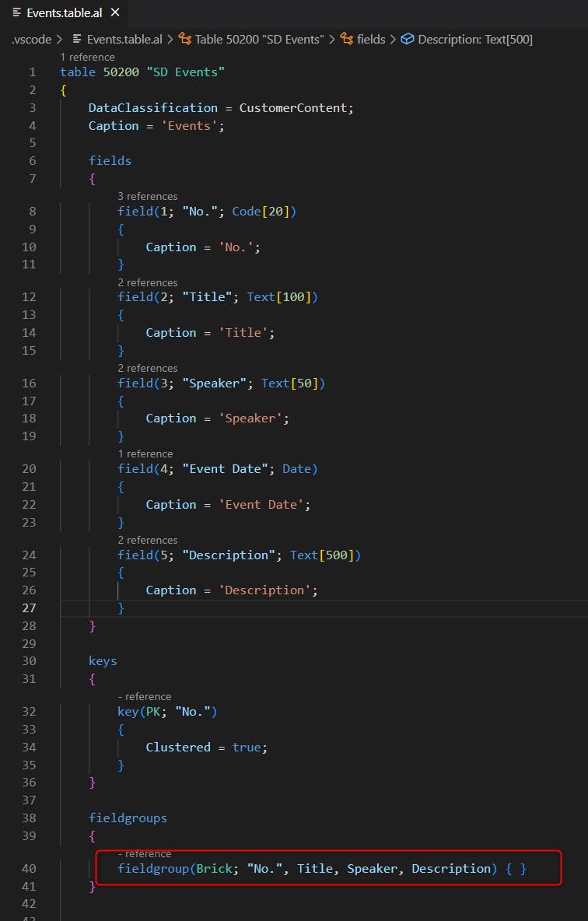Click the file icon before Events.table.al in the breadcrumb
Viewport: 588px width, 921px height.
(x=77, y=39)
